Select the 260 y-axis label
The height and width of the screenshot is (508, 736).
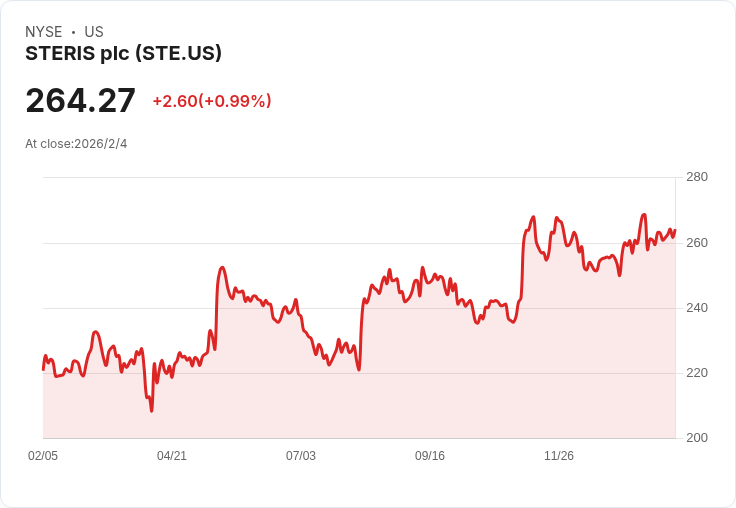pos(696,243)
